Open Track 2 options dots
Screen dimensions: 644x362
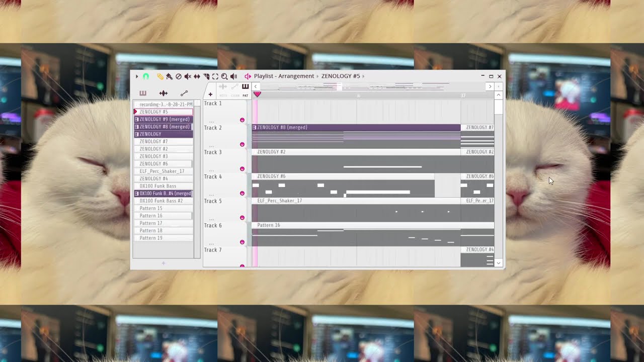211,146
